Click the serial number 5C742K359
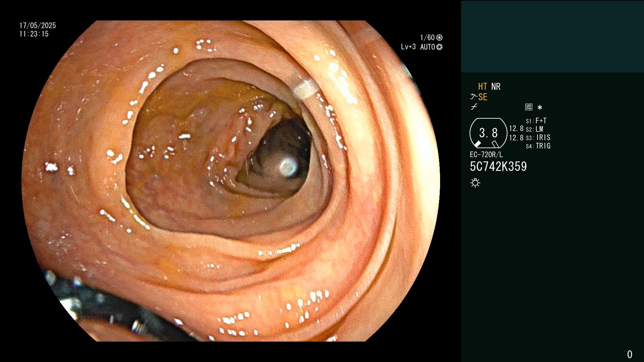 [498, 167]
